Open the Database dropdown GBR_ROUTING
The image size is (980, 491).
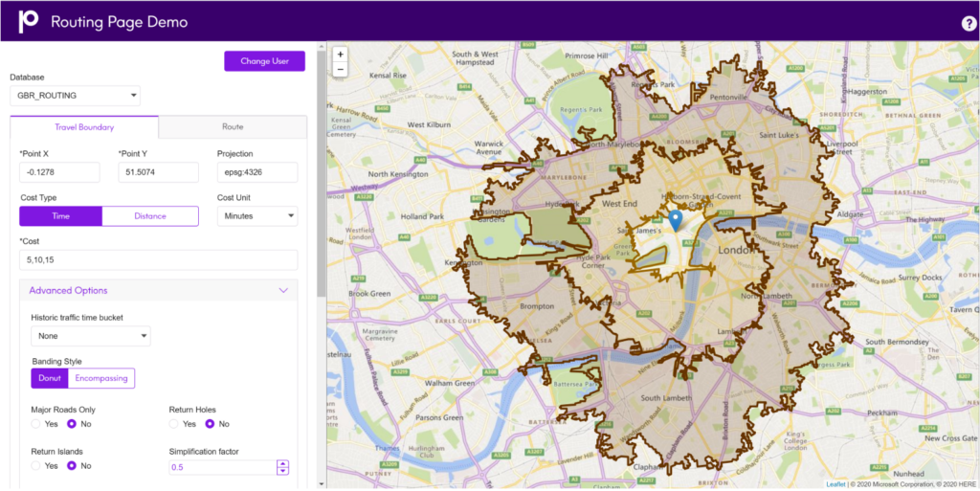[75, 96]
